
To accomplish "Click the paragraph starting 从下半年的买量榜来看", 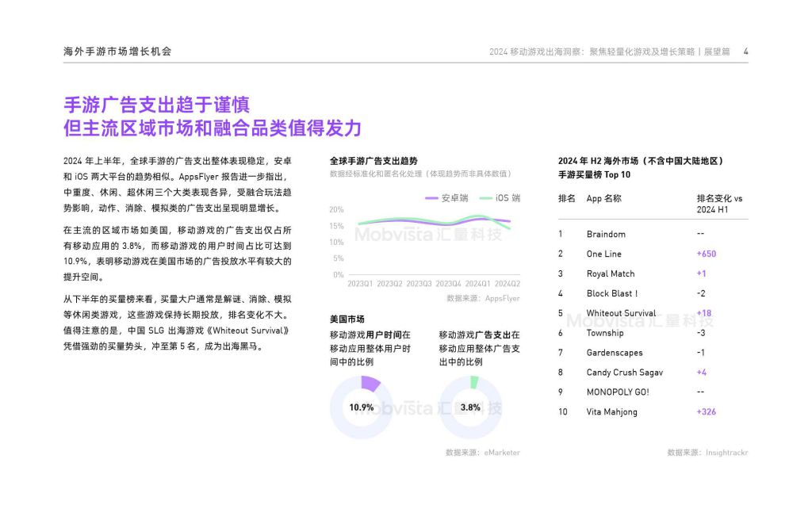I will click(x=178, y=322).
